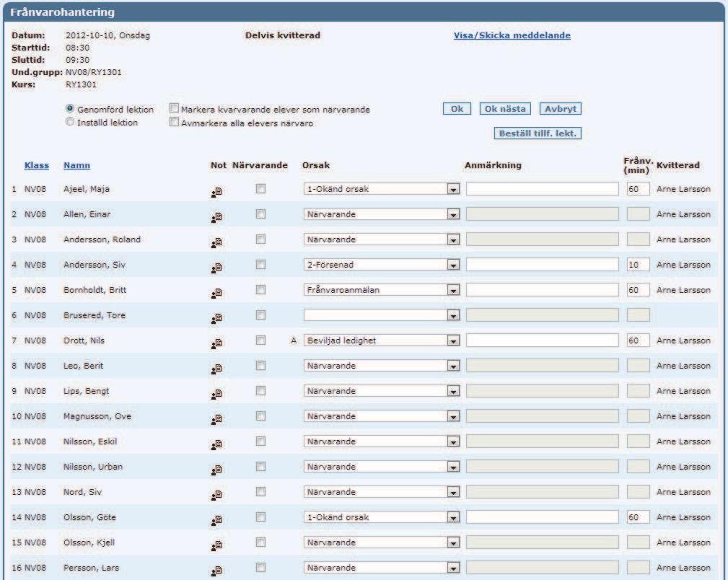Tick Närvarande checkbox for Andersson, Siv
Image resolution: width=728 pixels, height=580 pixels.
(261, 265)
